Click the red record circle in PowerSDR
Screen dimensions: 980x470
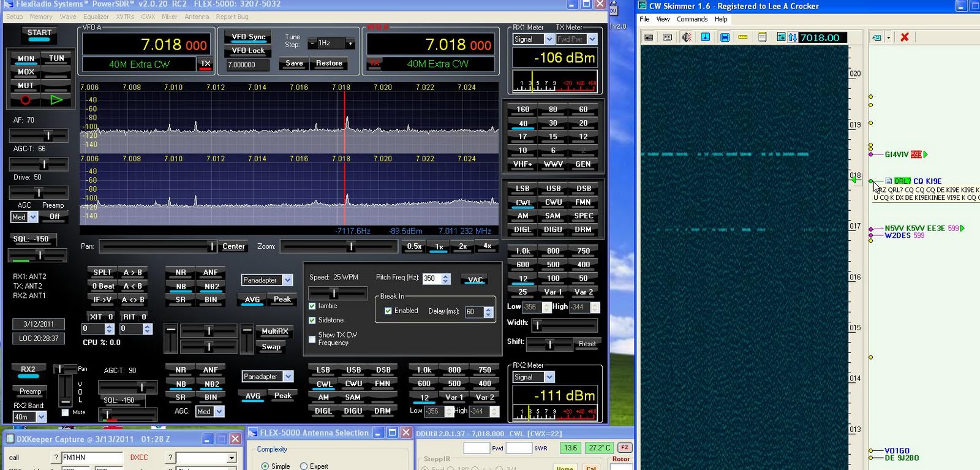25,100
